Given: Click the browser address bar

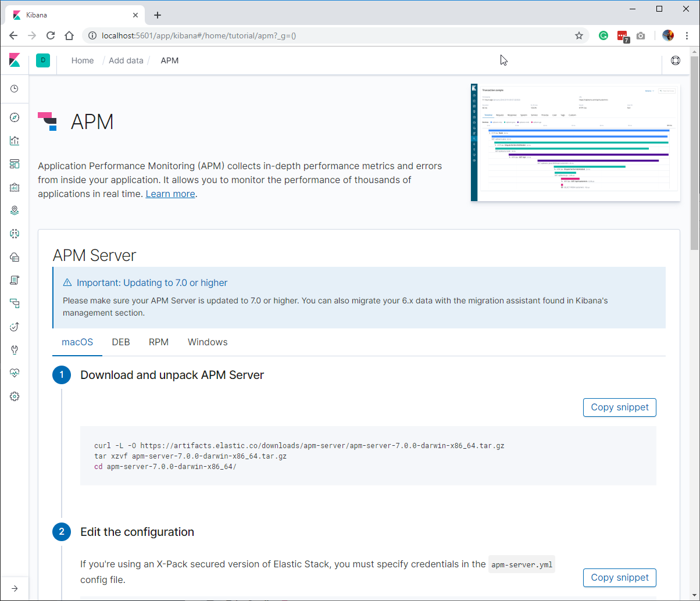Looking at the screenshot, I should [334, 35].
